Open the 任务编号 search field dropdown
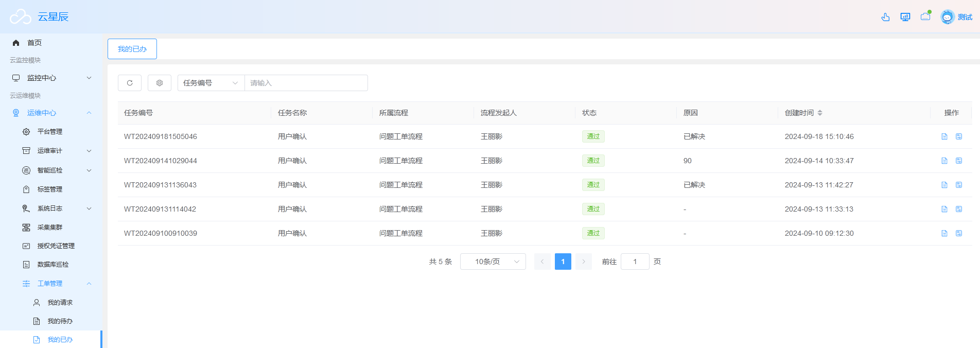 [211, 83]
